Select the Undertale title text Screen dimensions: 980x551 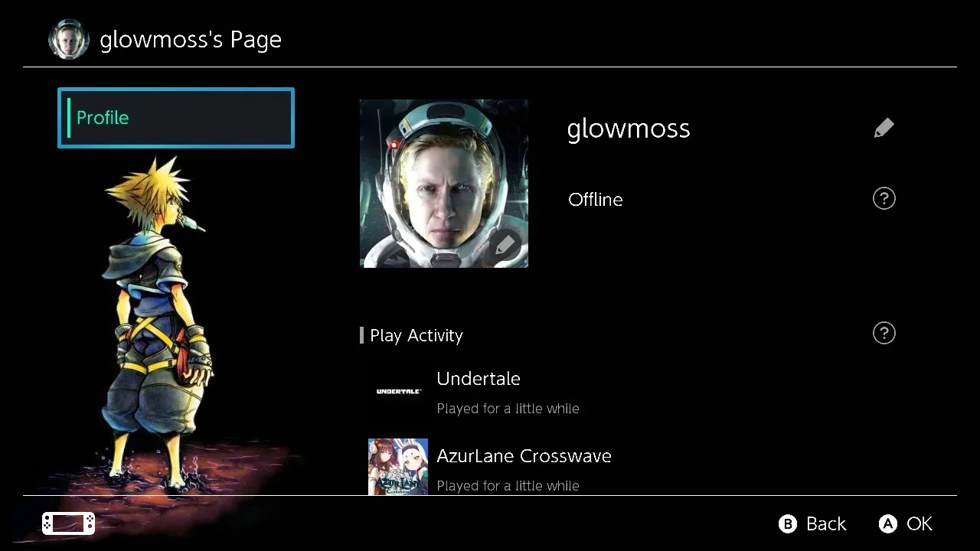479,379
